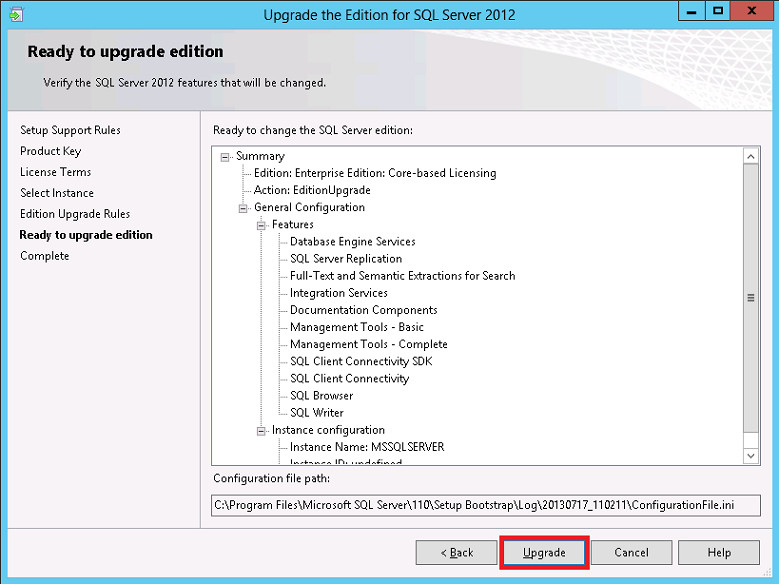
Task: Select the Setup Support Rules step
Action: coord(71,130)
